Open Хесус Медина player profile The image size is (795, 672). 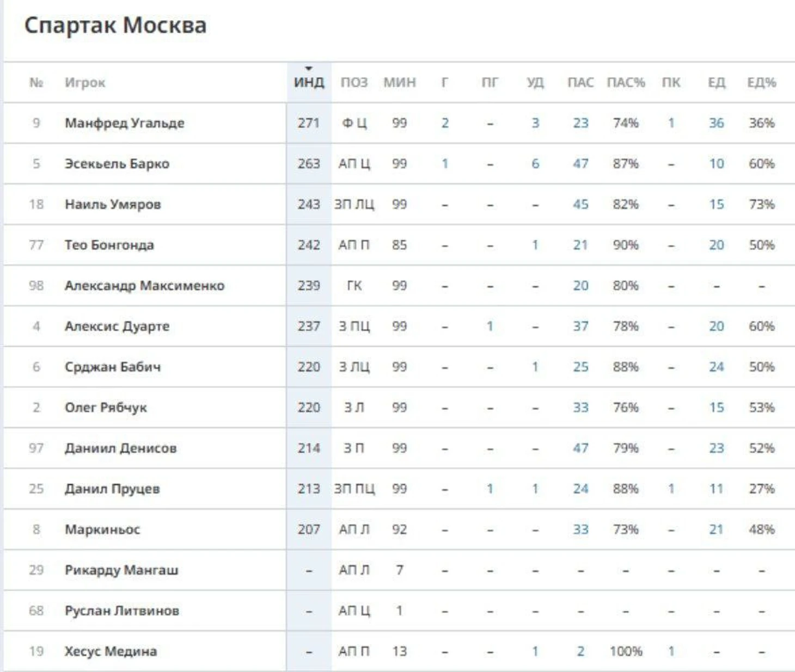[x=111, y=651]
